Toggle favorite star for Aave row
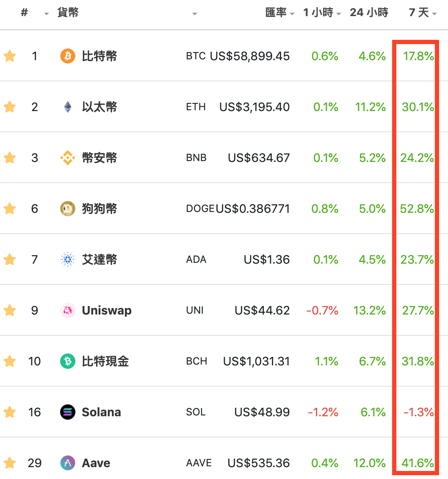The image size is (448, 479). (x=10, y=463)
